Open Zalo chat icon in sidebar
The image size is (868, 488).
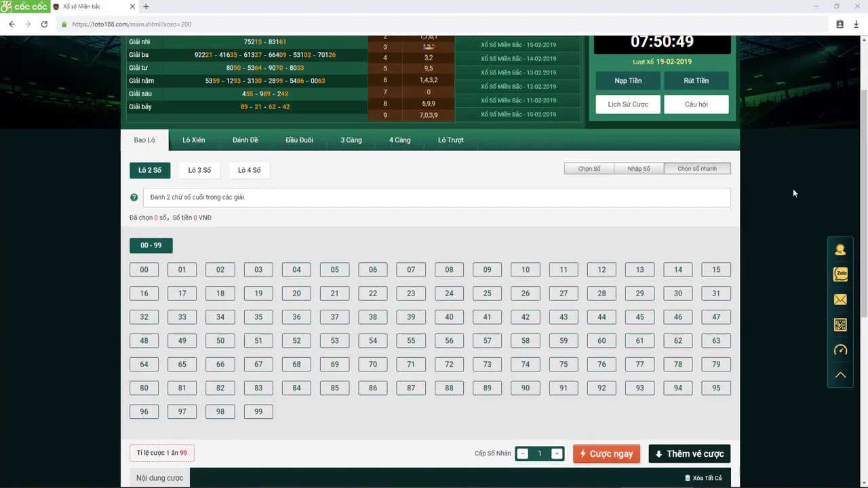coord(840,274)
